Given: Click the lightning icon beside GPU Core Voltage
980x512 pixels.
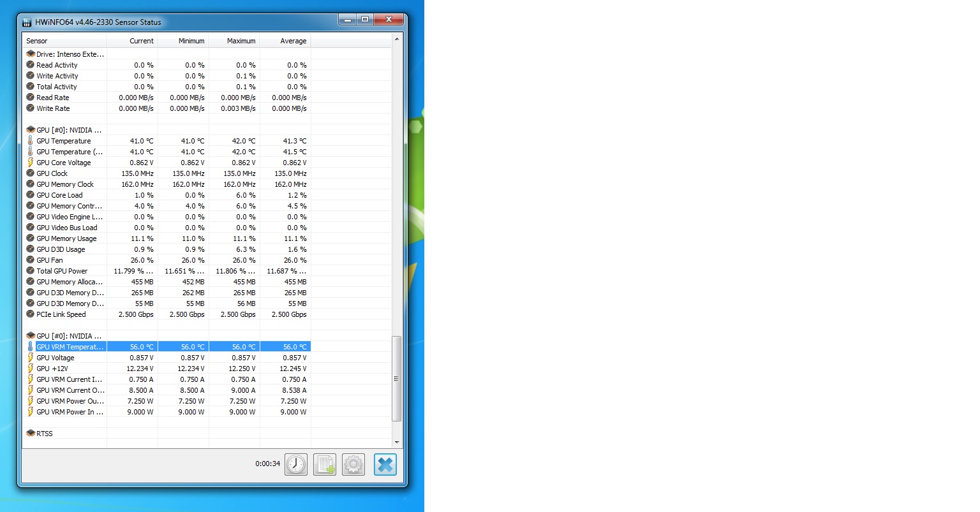Looking at the screenshot, I should (x=30, y=163).
